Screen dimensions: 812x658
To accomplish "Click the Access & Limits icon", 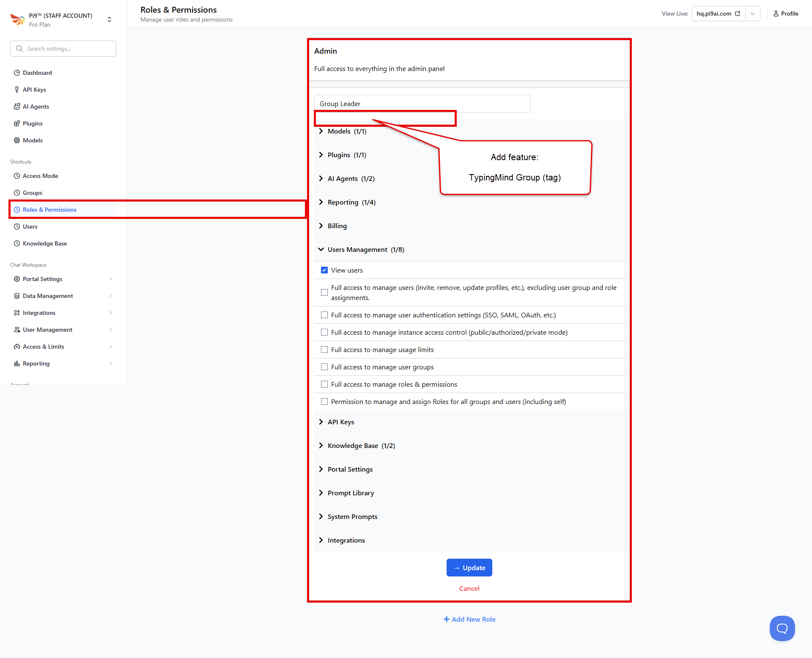I will tap(17, 347).
